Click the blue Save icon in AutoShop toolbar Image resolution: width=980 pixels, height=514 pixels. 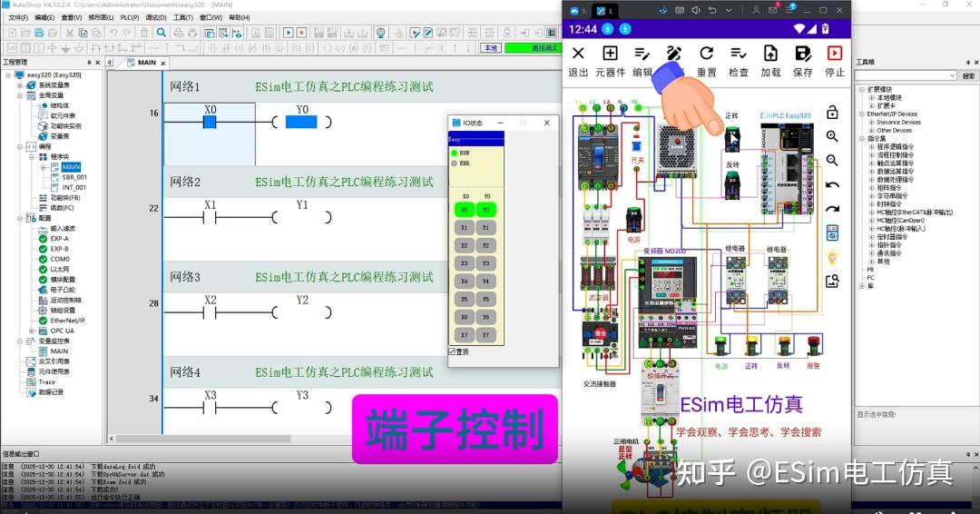39,33
